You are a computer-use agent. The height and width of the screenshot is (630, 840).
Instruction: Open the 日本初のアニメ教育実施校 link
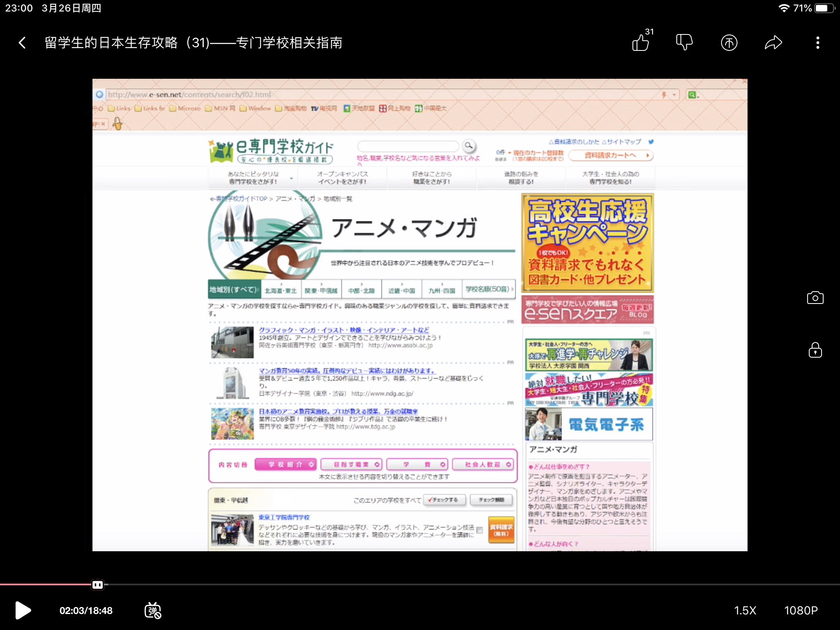(338, 411)
